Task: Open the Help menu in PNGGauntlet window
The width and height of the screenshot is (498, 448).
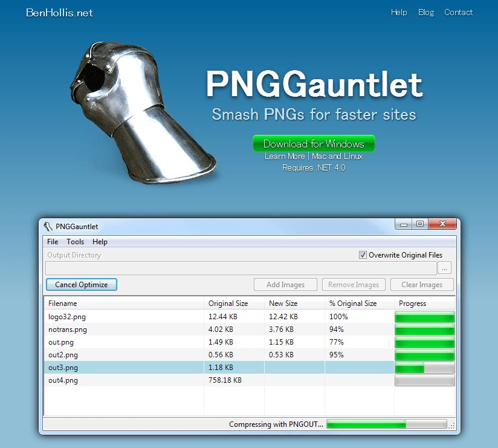Action: 100,242
